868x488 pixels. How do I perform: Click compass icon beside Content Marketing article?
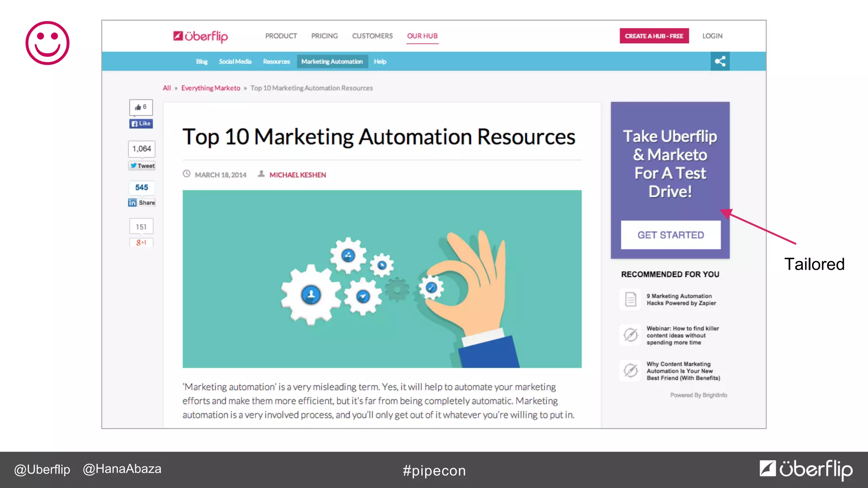click(631, 371)
